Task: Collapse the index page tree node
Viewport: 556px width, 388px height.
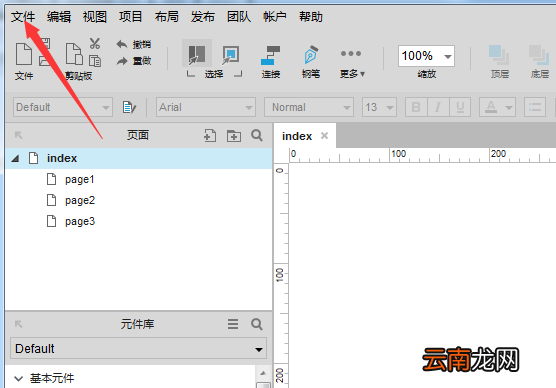Action: click(x=15, y=158)
